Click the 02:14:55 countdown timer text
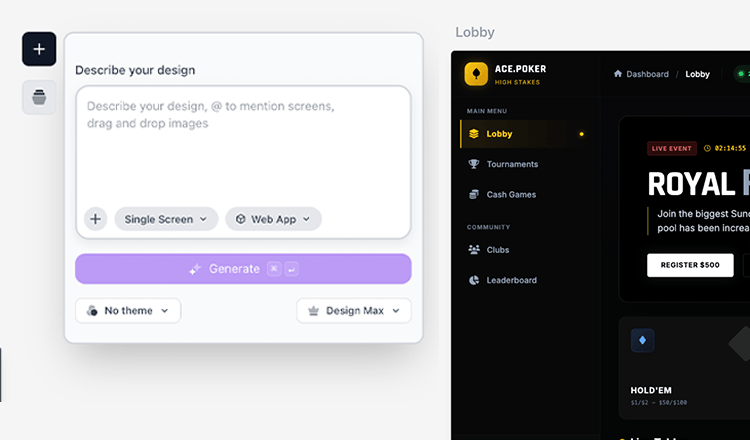 point(730,148)
